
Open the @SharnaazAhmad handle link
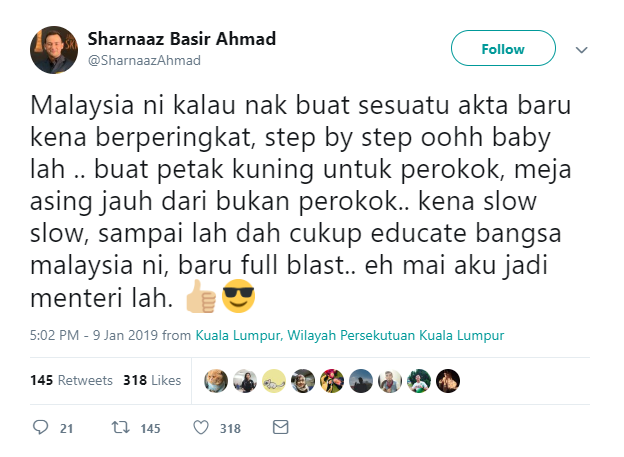pos(144,61)
